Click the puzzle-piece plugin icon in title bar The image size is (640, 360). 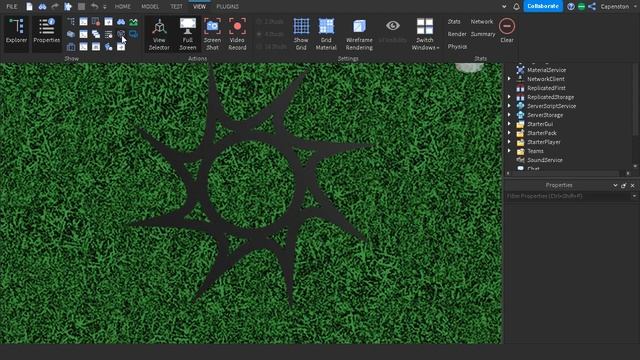(x=68, y=7)
